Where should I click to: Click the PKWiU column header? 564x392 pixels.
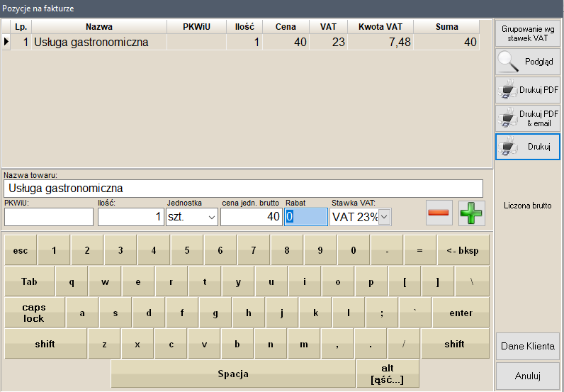tap(196, 27)
